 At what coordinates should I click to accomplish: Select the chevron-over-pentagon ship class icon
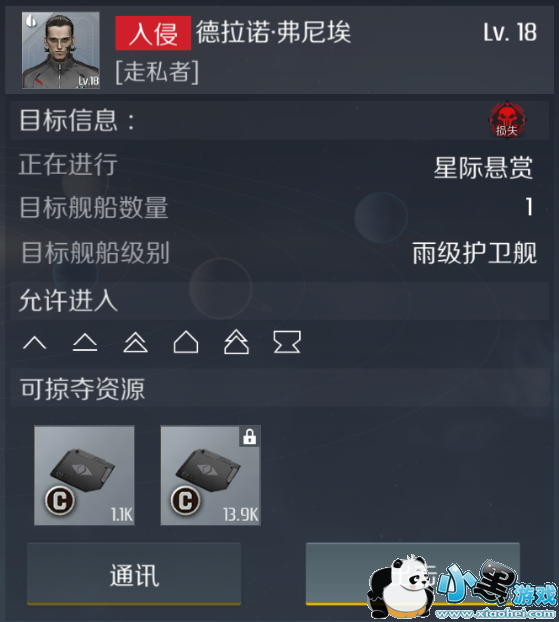236,342
